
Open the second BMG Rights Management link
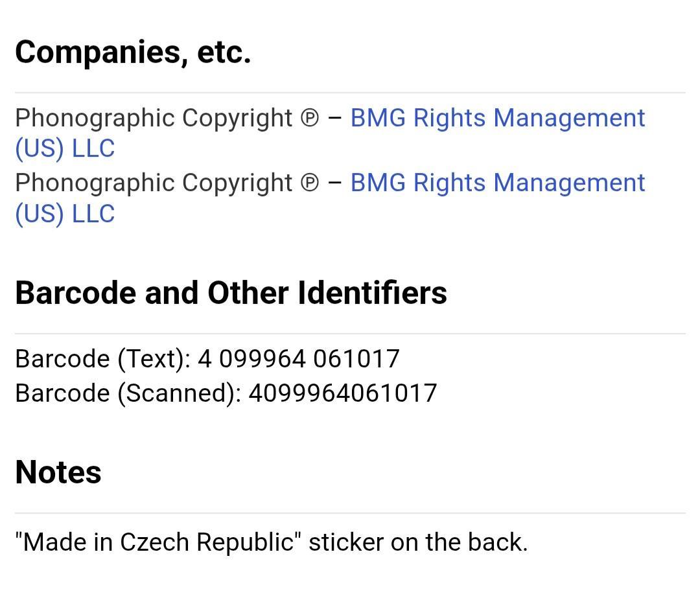(x=498, y=183)
